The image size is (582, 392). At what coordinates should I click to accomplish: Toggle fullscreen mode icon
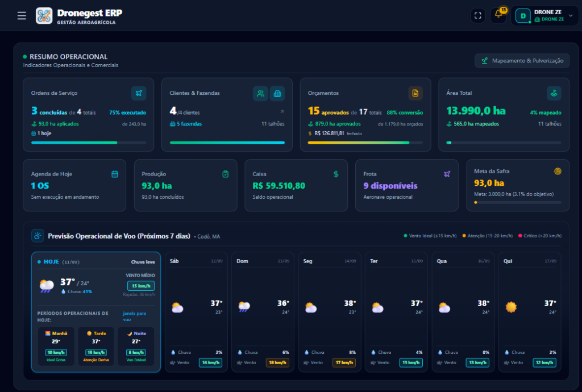[x=477, y=15]
